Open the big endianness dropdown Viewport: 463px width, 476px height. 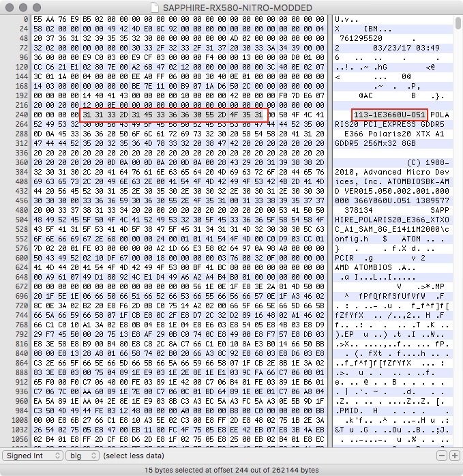[83, 456]
